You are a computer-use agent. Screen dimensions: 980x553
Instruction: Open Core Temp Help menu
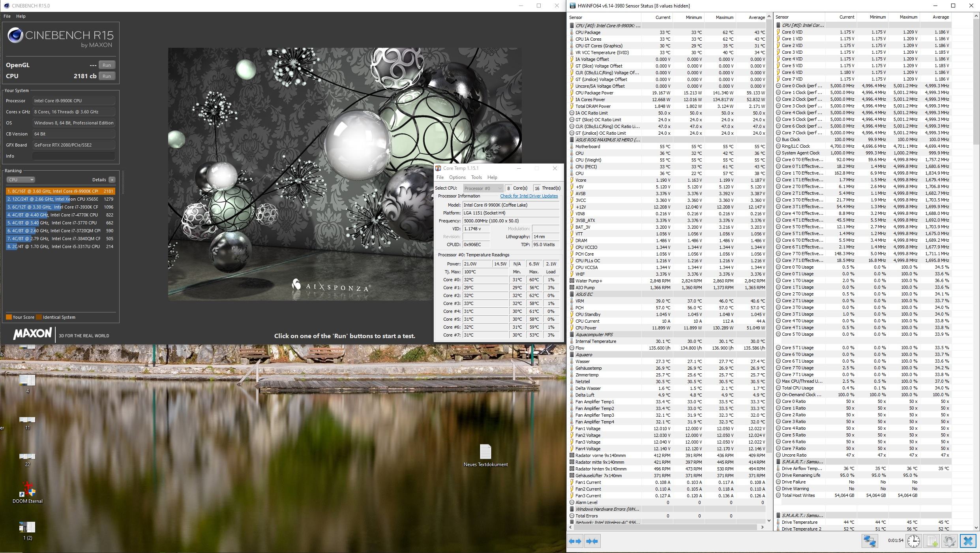pyautogui.click(x=492, y=177)
